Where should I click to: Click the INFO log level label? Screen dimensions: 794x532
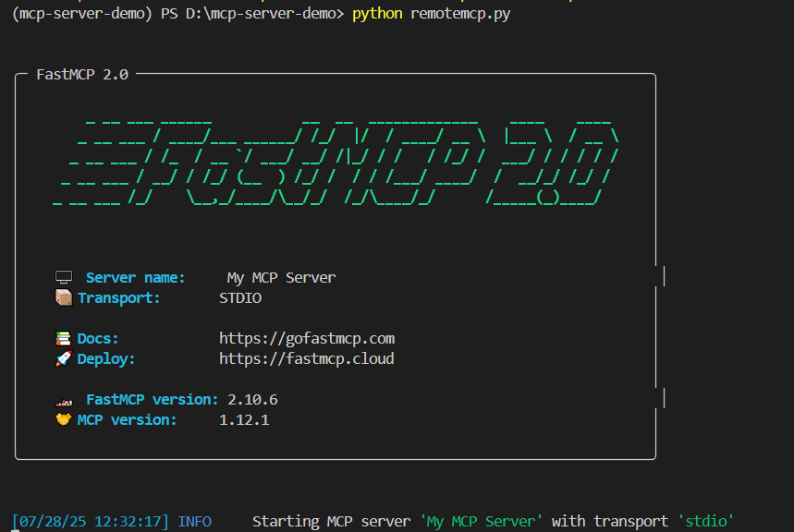tap(194, 520)
